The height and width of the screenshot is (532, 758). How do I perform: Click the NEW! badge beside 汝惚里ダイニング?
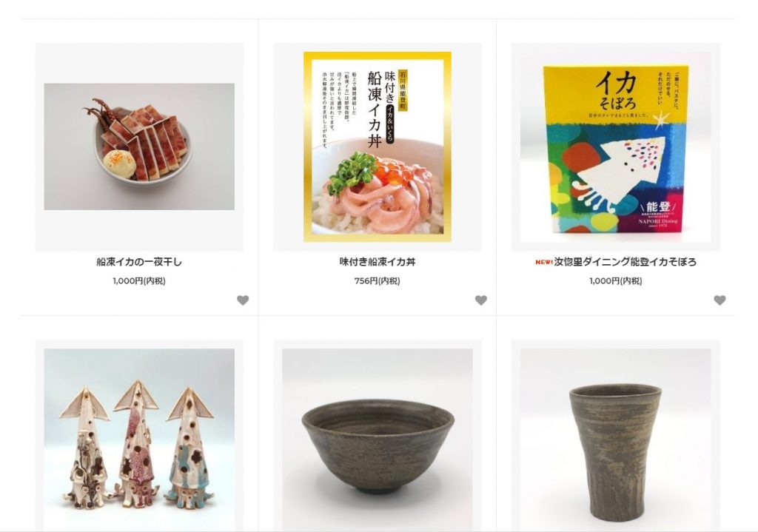pos(544,262)
